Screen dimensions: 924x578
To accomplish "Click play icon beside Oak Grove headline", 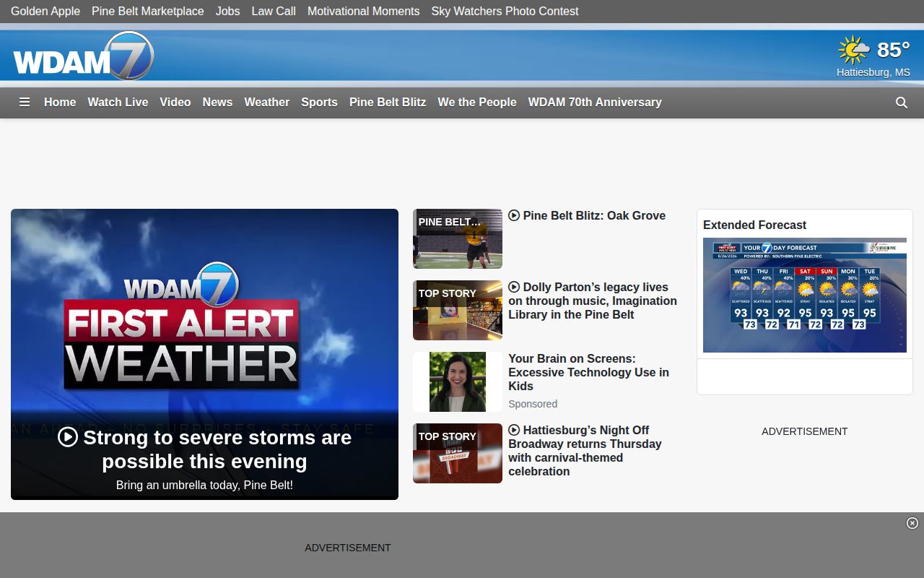I will 514,215.
